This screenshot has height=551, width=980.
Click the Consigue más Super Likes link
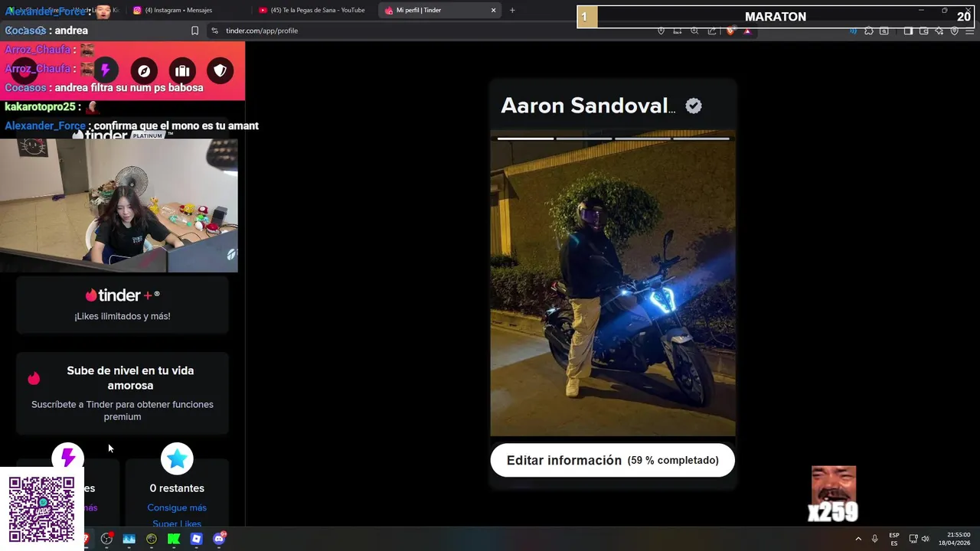tap(177, 516)
